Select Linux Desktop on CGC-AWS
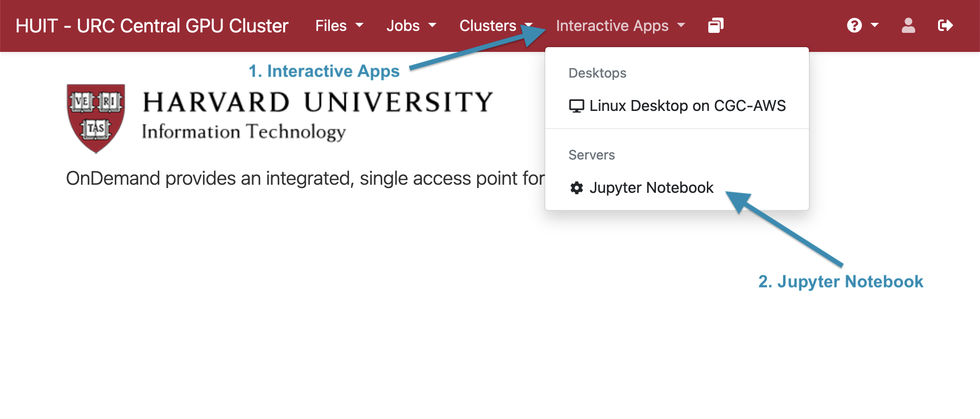The height and width of the screenshot is (419, 980). (687, 106)
